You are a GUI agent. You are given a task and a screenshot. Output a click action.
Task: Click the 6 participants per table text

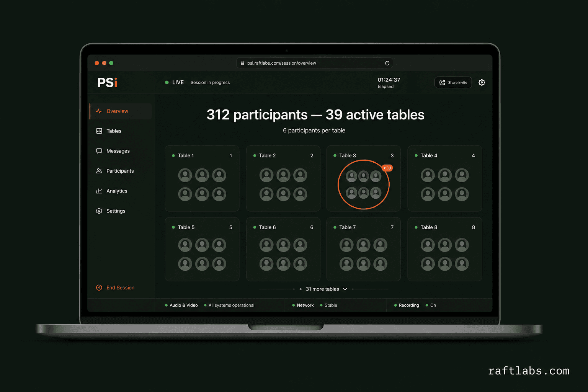pos(314,131)
